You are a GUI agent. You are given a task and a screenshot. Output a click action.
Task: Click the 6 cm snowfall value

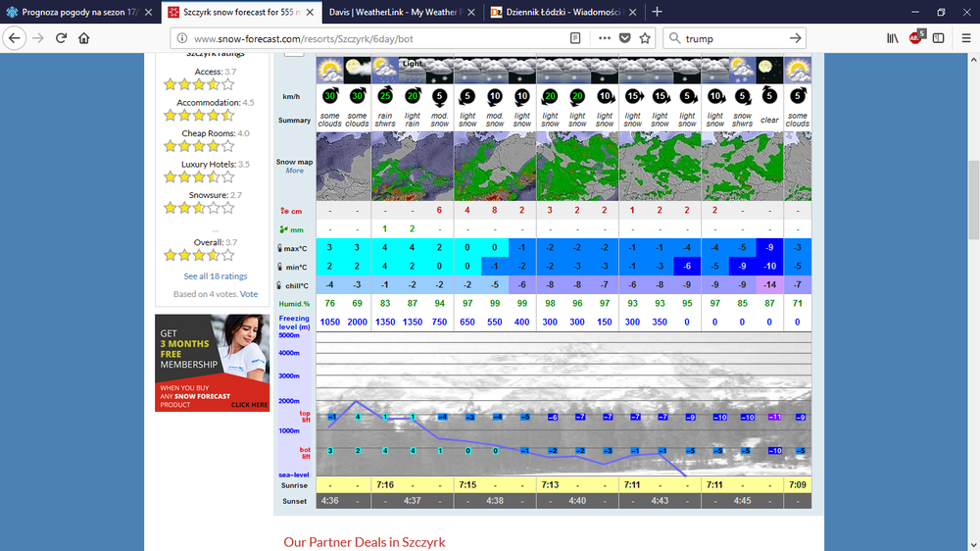(x=439, y=210)
